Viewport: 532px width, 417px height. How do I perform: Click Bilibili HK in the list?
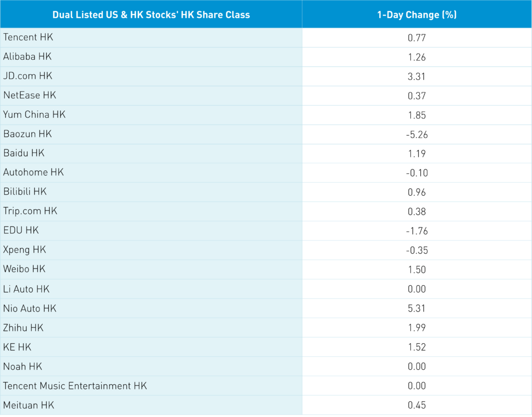click(25, 192)
